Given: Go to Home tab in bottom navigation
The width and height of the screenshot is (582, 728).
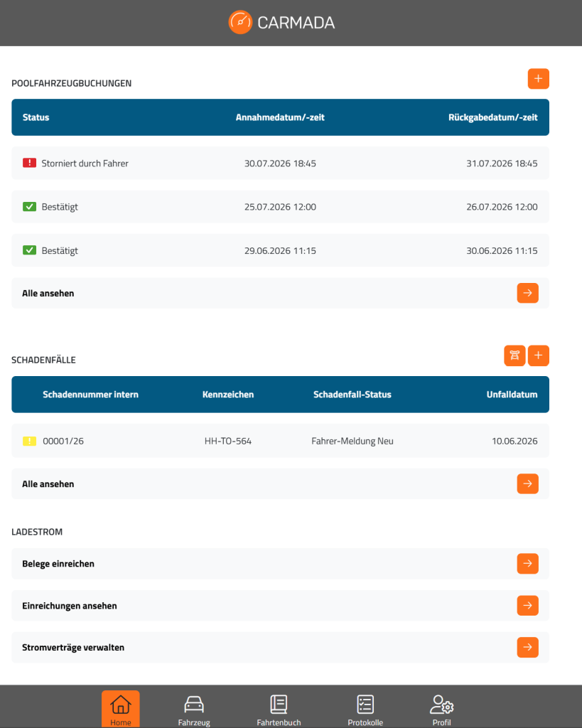Looking at the screenshot, I should [x=121, y=709].
